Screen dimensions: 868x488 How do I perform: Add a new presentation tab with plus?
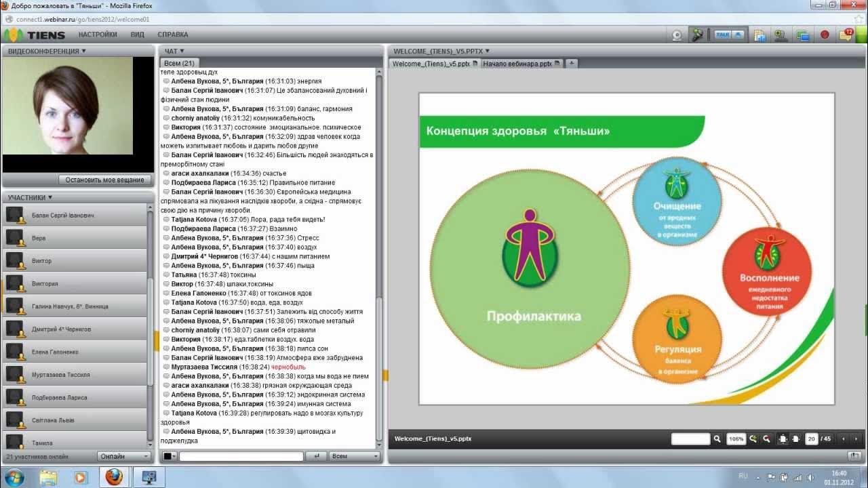(x=572, y=63)
